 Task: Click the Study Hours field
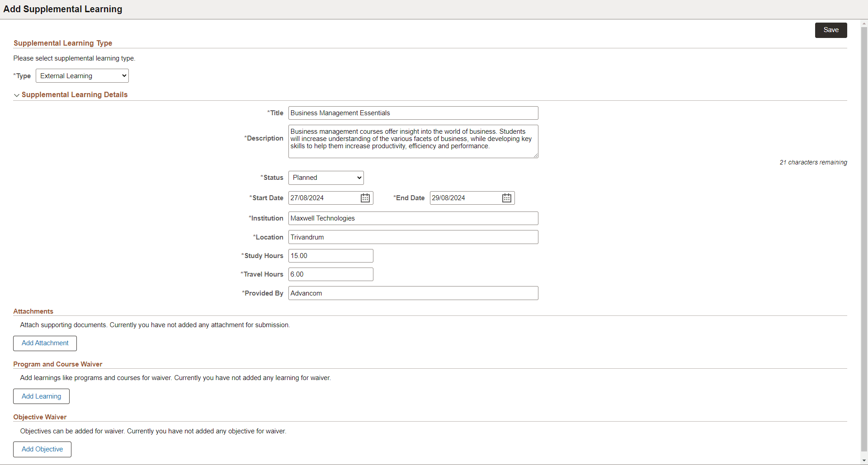331,256
